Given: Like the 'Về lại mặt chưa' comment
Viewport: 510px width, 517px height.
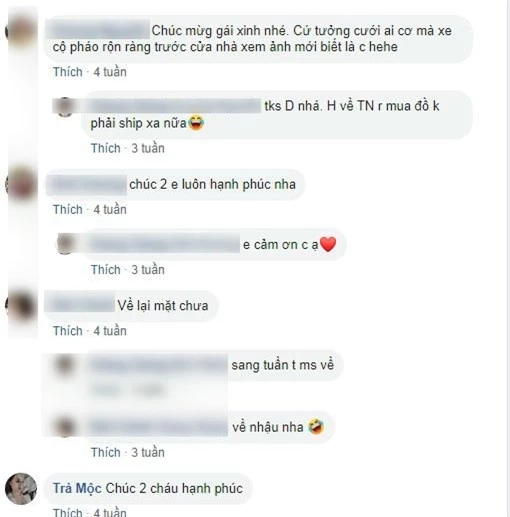Looking at the screenshot, I should (68, 331).
